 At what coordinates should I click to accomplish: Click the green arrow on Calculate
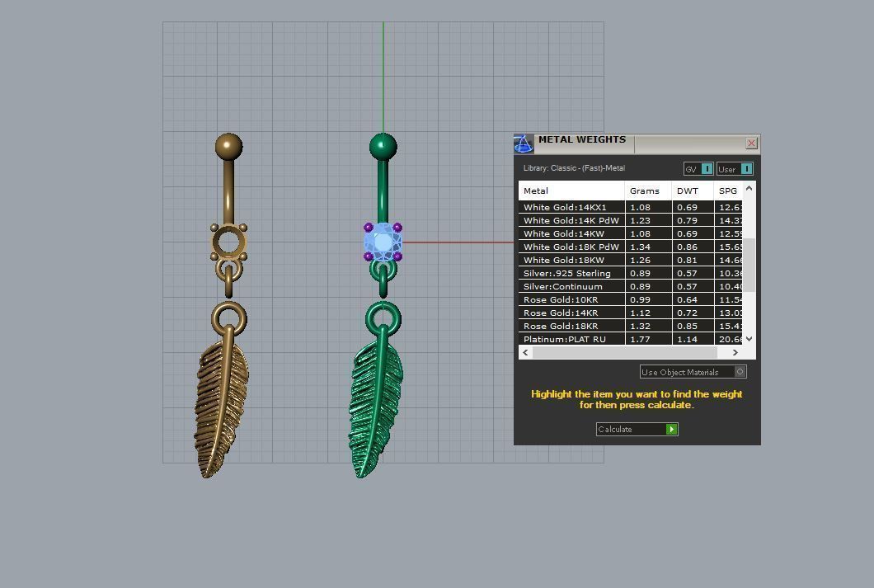click(x=672, y=429)
